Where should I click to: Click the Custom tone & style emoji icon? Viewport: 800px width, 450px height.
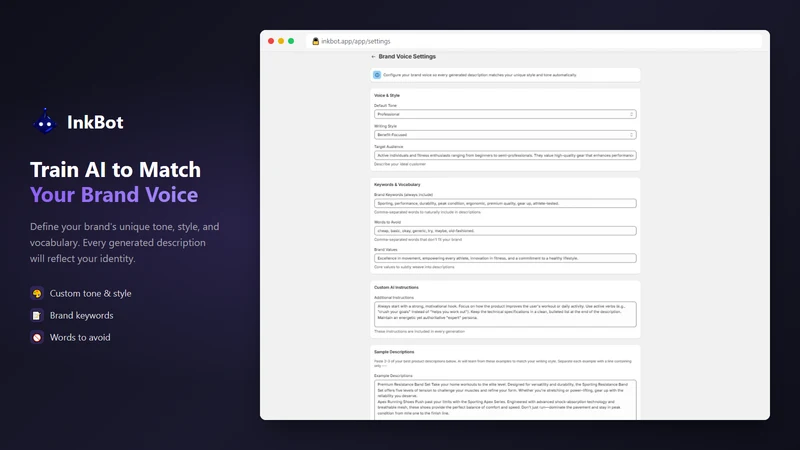click(x=37, y=293)
